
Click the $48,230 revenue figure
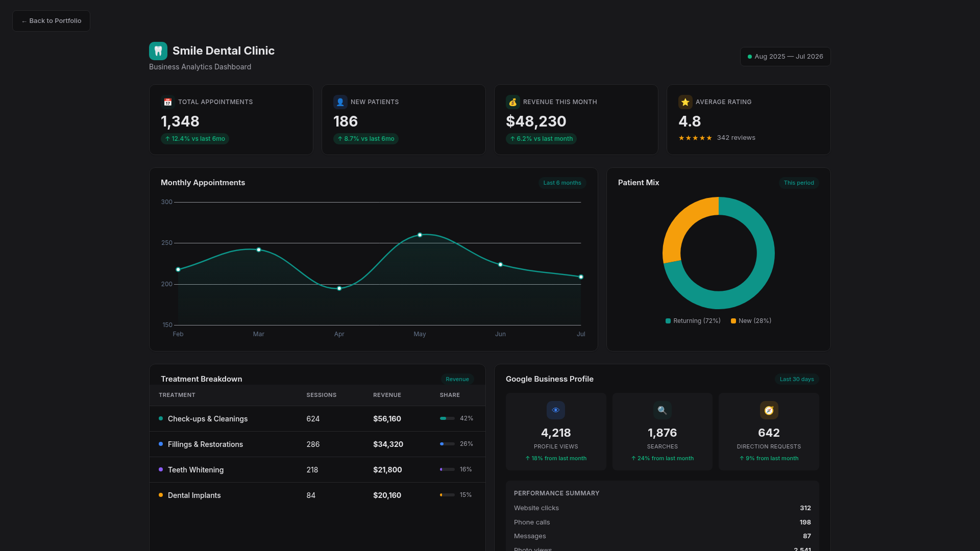(x=536, y=121)
